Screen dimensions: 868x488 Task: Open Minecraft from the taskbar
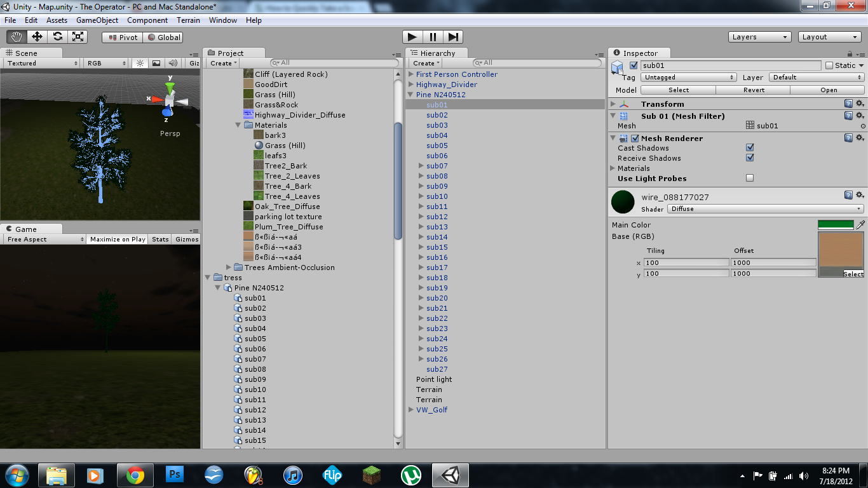[372, 475]
